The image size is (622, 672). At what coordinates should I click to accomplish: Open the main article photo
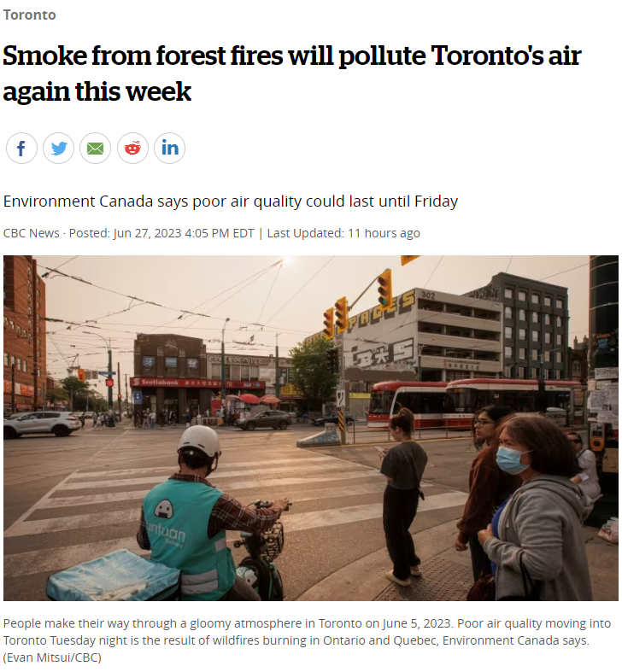pos(310,428)
